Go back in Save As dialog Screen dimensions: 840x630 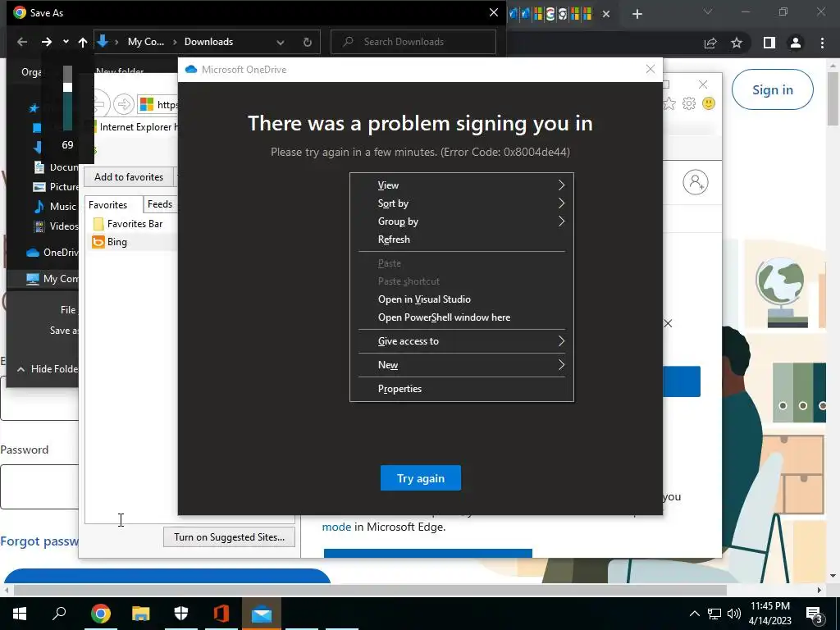pyautogui.click(x=22, y=42)
